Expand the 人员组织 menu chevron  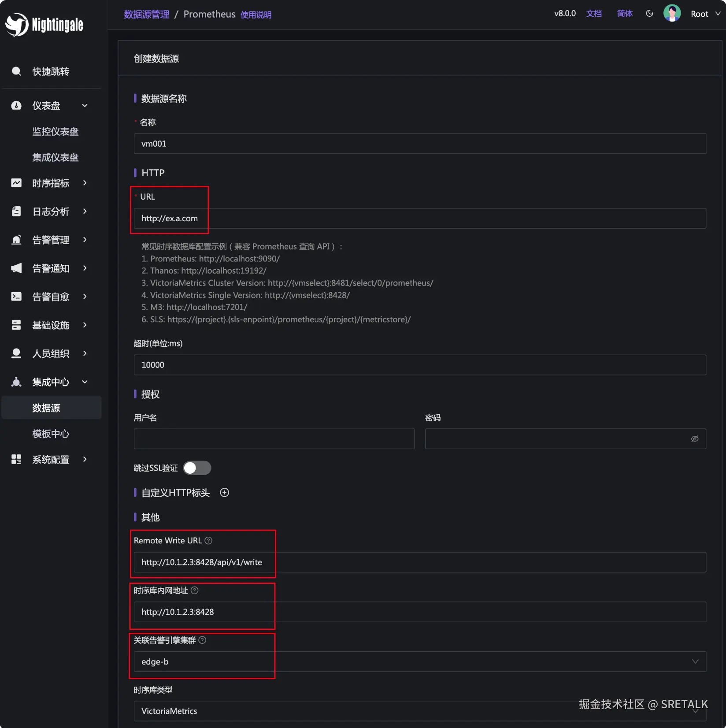tap(85, 353)
